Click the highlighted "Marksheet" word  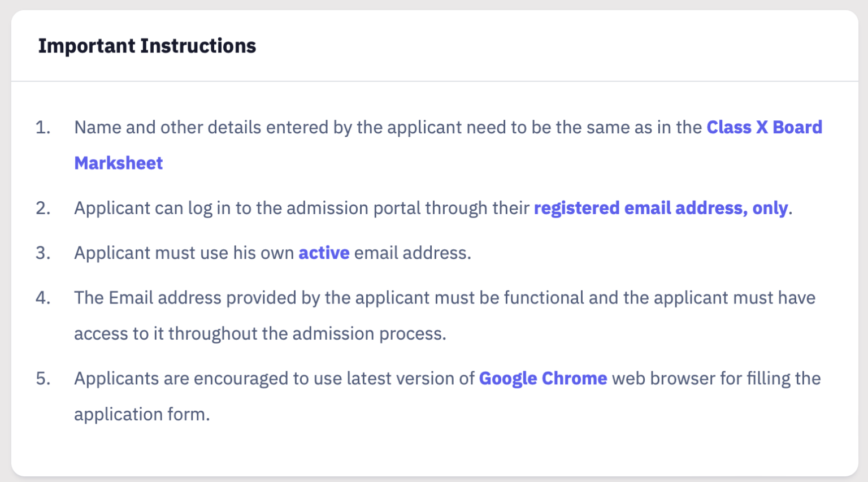(119, 163)
